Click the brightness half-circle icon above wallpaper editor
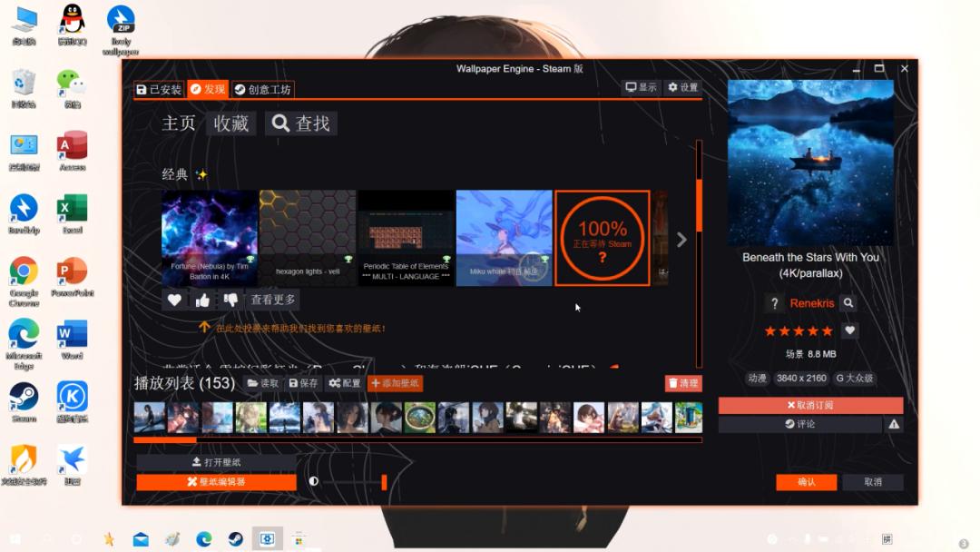The width and height of the screenshot is (980, 552). pos(313,482)
